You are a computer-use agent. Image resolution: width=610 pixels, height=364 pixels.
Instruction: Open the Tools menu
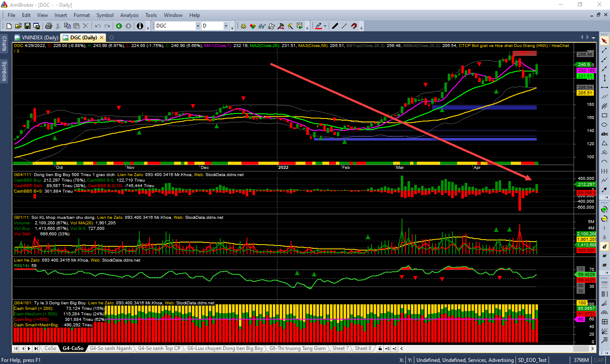pos(151,15)
